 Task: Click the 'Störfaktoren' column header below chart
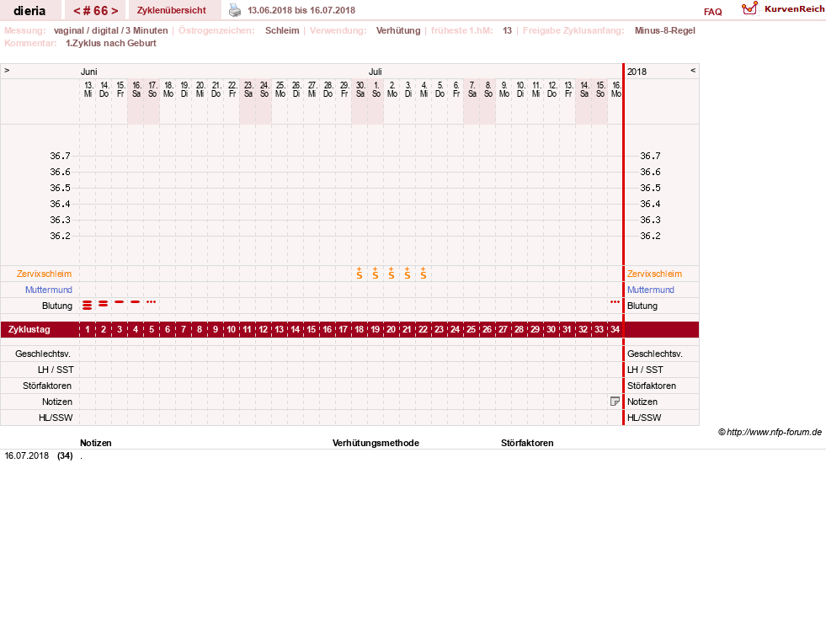point(527,444)
